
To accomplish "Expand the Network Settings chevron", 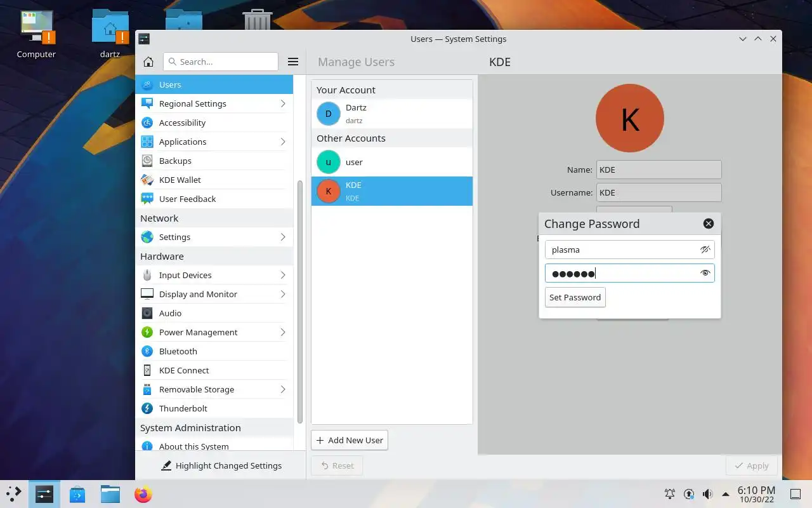I will (x=283, y=237).
